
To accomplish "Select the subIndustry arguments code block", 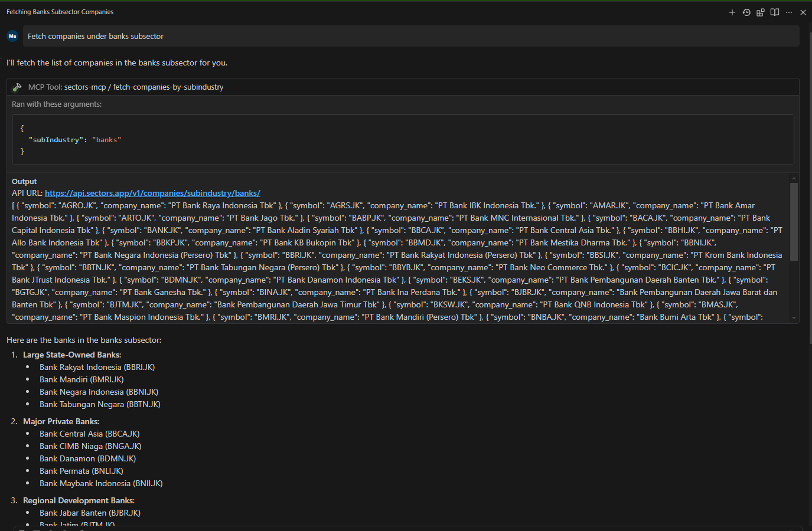I will (403, 140).
